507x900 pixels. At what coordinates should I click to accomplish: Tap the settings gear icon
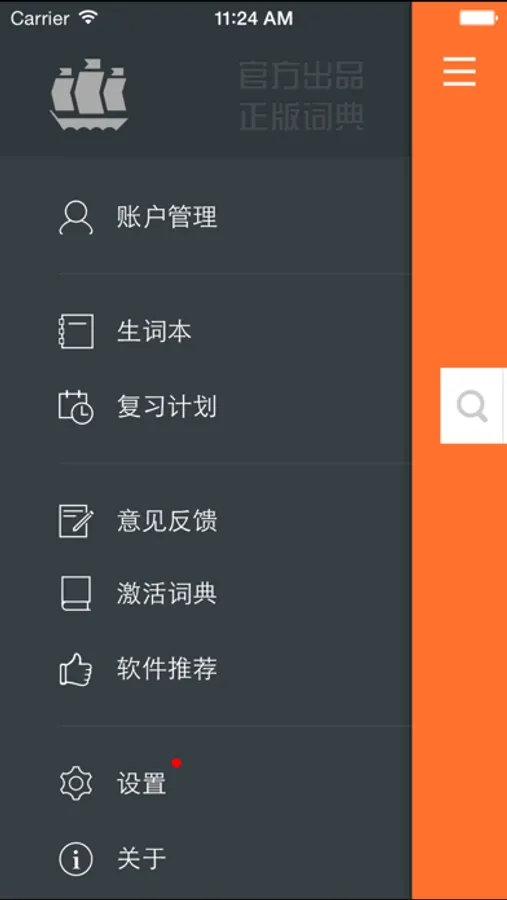pos(76,783)
